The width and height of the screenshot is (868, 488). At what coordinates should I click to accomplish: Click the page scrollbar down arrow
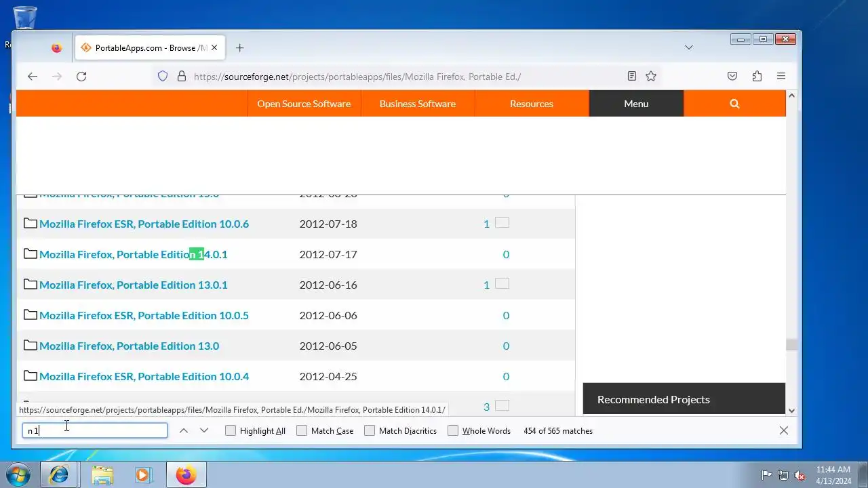(791, 409)
